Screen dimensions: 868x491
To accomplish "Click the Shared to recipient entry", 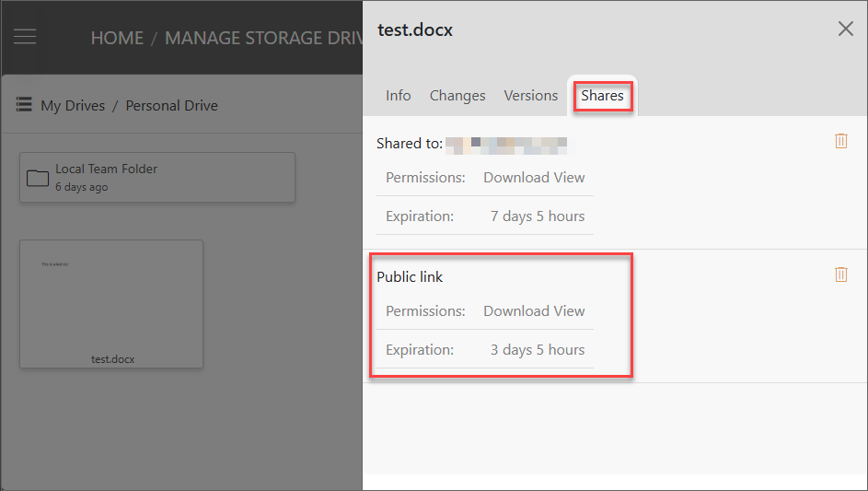I will [506, 146].
